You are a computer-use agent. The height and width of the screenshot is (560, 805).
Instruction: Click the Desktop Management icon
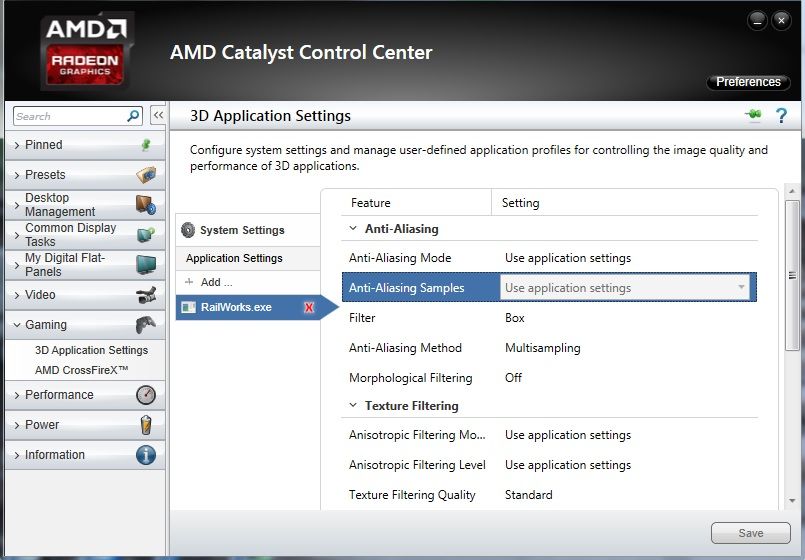point(146,204)
